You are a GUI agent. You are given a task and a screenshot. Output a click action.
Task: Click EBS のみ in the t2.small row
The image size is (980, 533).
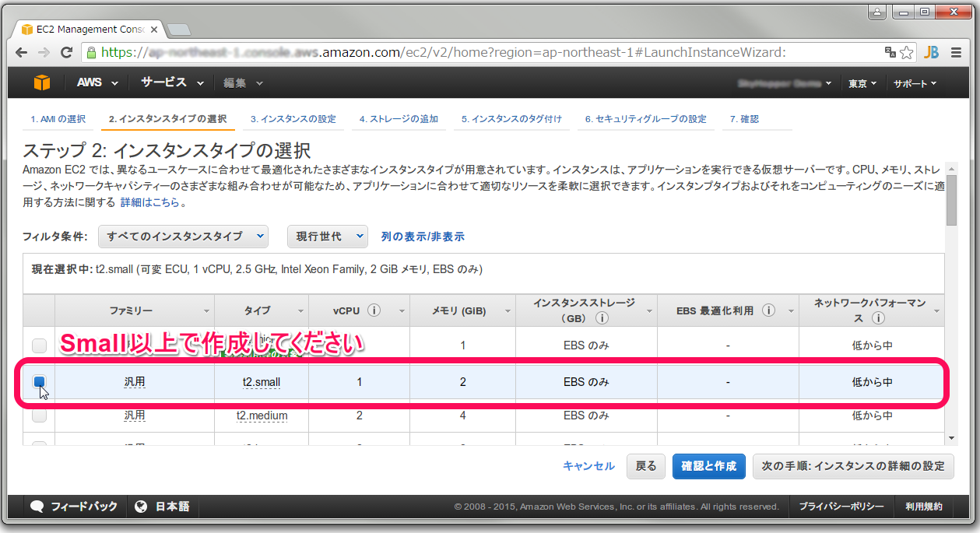click(586, 382)
